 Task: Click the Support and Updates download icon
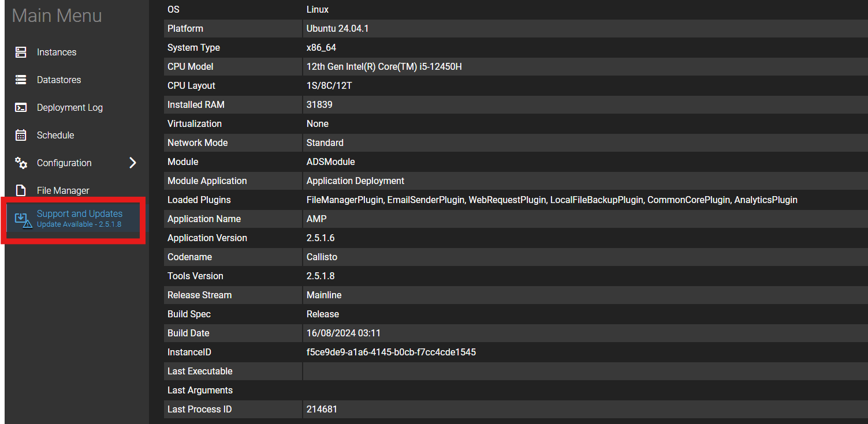click(23, 220)
